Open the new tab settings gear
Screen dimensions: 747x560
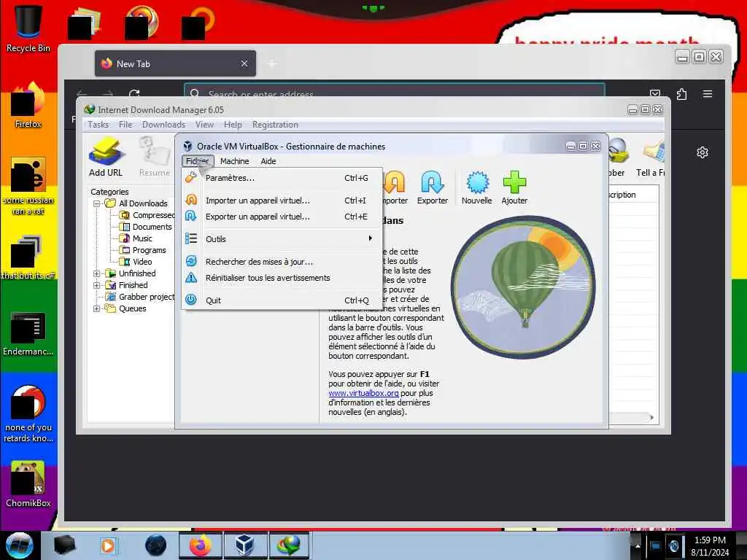(x=703, y=152)
